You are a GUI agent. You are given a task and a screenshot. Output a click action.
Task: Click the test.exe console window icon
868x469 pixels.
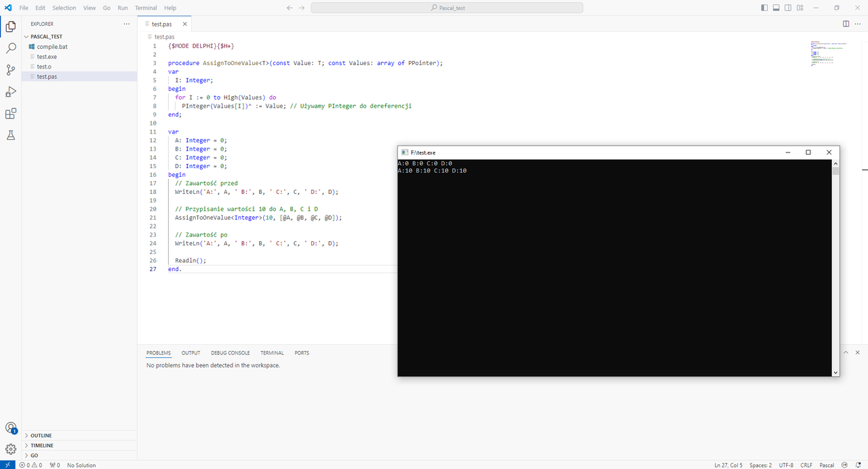405,152
